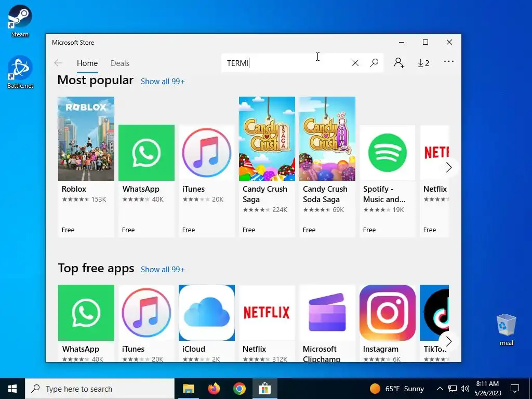Click the magnifier search icon in Store
The height and width of the screenshot is (399, 532).
coord(374,63)
